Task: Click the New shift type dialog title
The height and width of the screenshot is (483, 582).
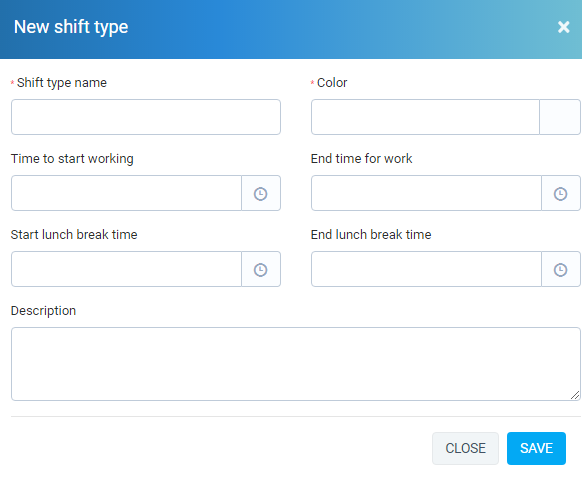Action: 71,27
